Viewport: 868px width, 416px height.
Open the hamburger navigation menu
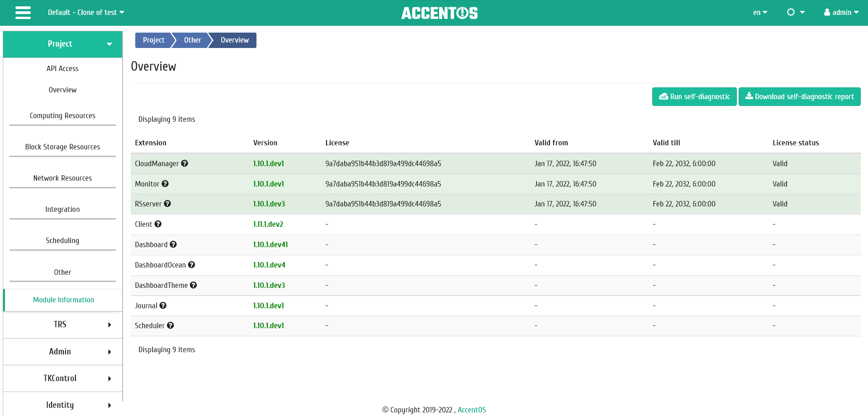[x=23, y=13]
